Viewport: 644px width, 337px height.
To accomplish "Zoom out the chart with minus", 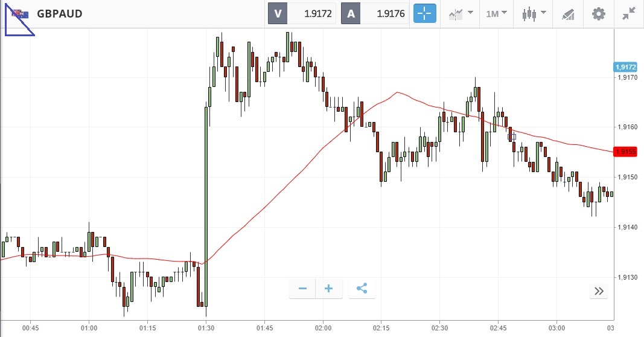I will pyautogui.click(x=302, y=289).
